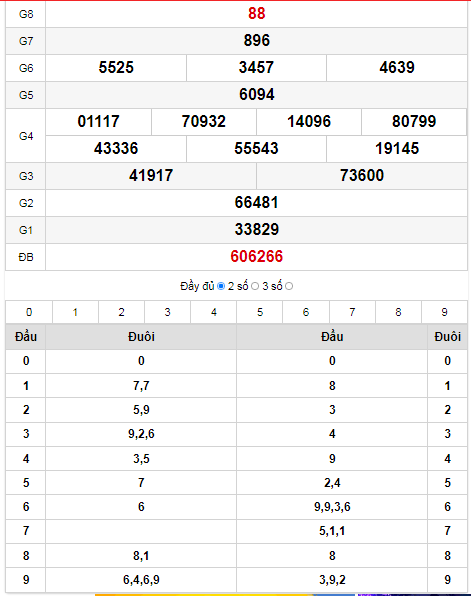Select the "2 số" radio option
This screenshot has width=471, height=596.
coord(255,286)
